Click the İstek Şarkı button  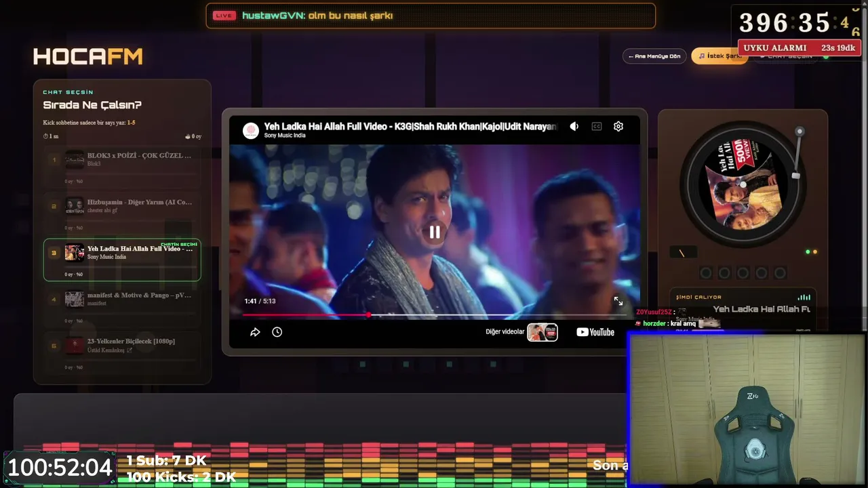719,56
